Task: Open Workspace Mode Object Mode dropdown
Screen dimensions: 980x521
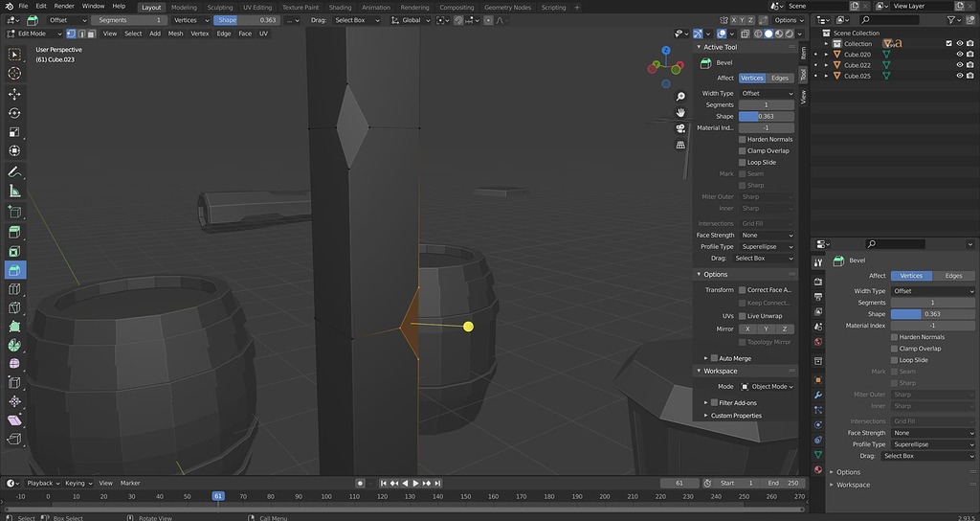Action: [x=767, y=387]
